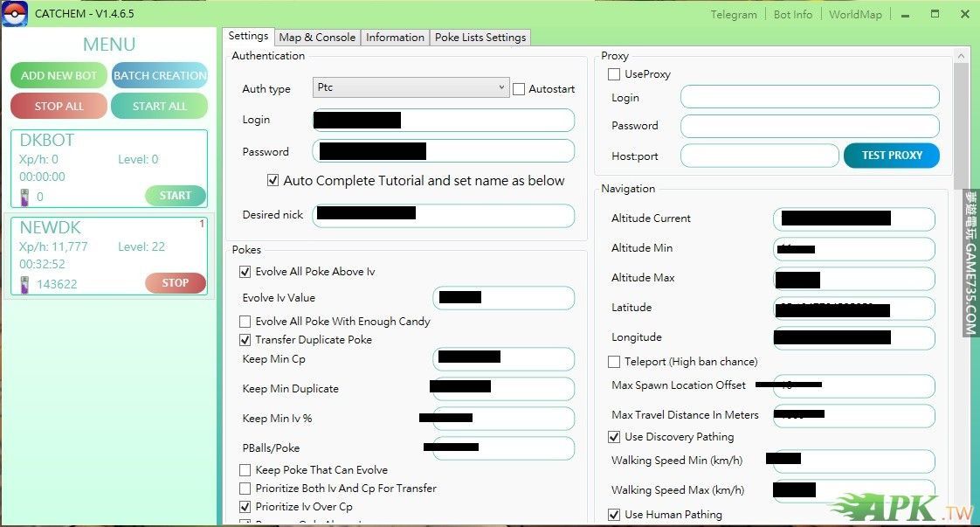The image size is (980, 527).
Task: Click the potion icon in NEWDK card
Action: pos(24,283)
